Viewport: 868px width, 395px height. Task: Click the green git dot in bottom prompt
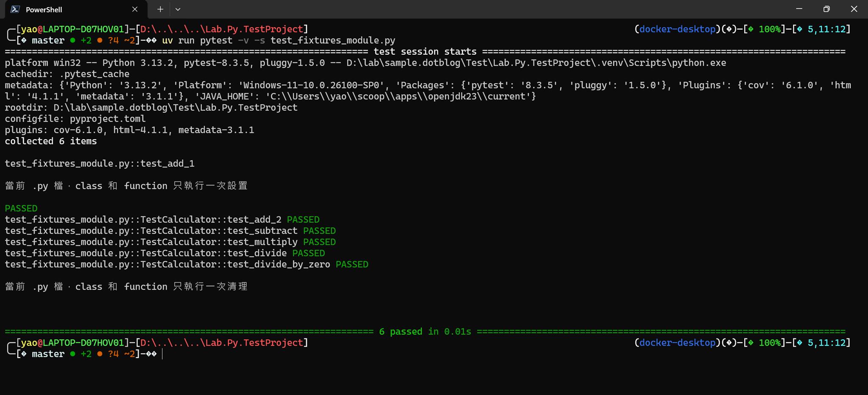[73, 354]
